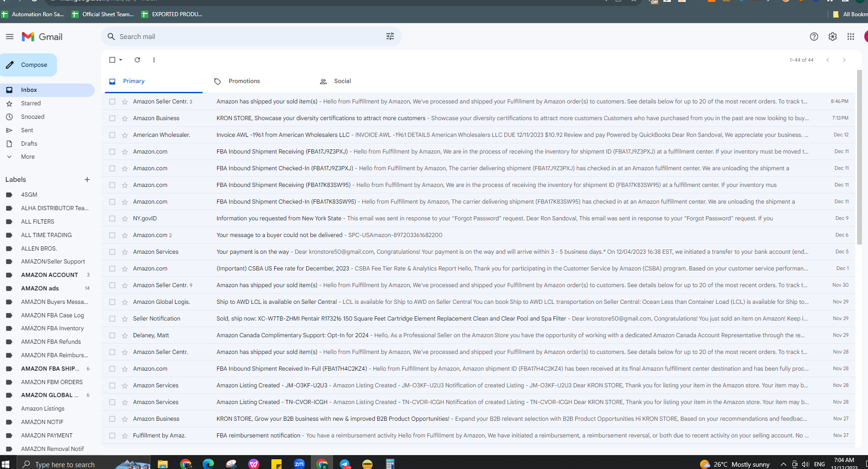Open the select-all dropdown arrow
This screenshot has width=868, height=469.
(121, 60)
